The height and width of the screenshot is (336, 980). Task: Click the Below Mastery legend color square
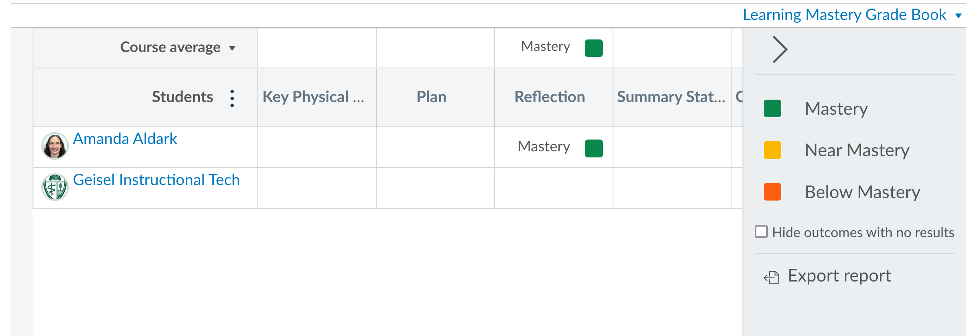(772, 192)
